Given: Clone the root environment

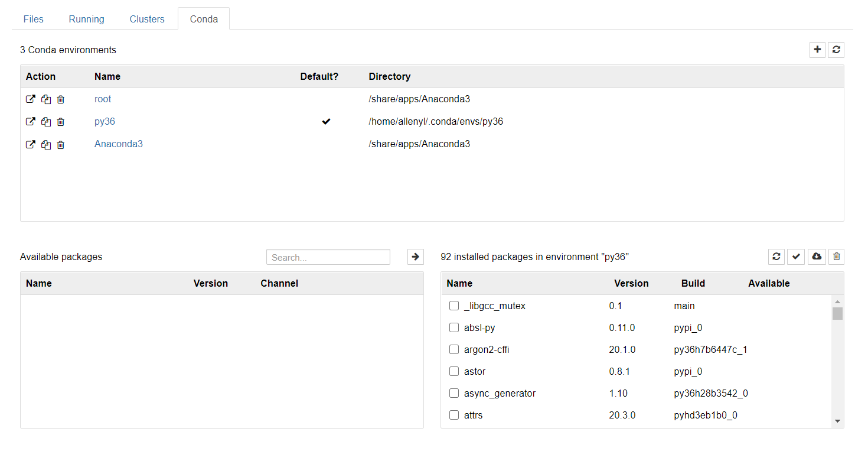Looking at the screenshot, I should [x=46, y=99].
